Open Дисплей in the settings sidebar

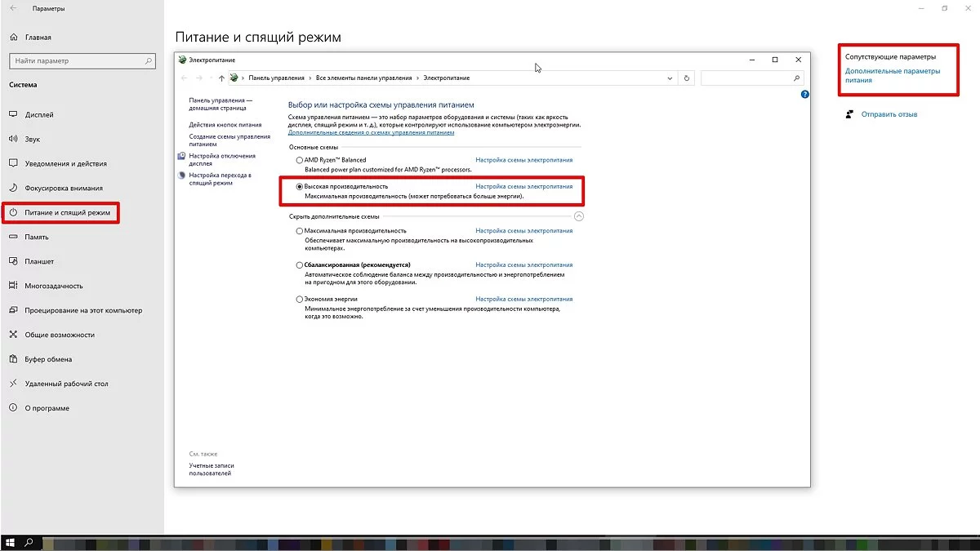(x=39, y=115)
